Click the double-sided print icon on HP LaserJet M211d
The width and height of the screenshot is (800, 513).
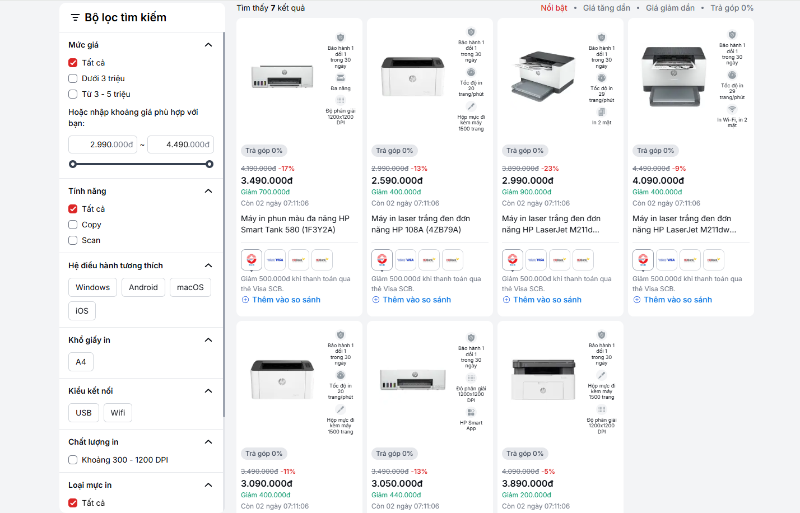point(601,110)
